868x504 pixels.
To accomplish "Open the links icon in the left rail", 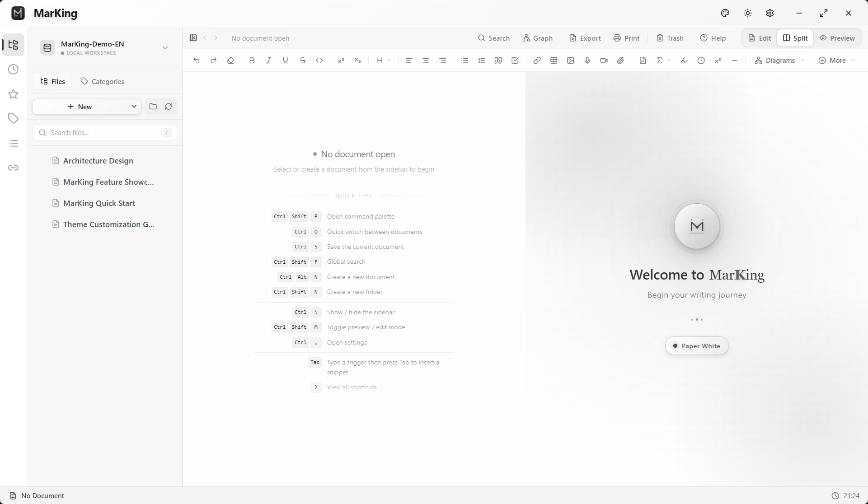I will (x=13, y=168).
